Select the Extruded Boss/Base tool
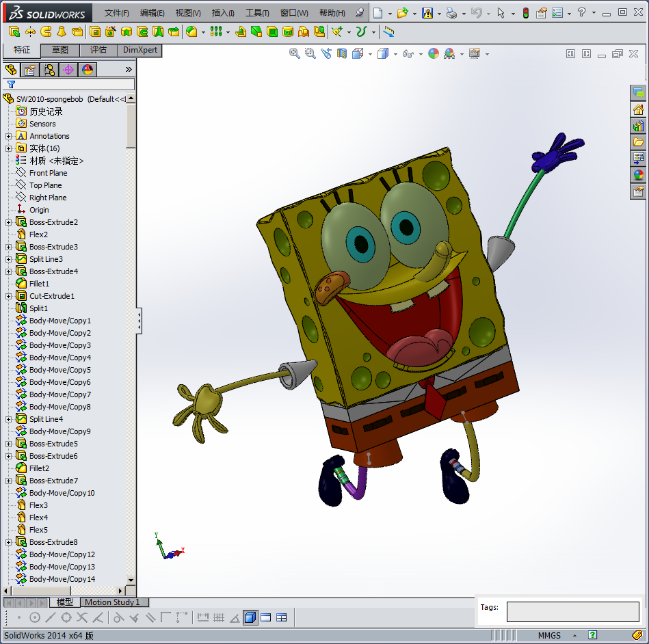 [x=14, y=31]
